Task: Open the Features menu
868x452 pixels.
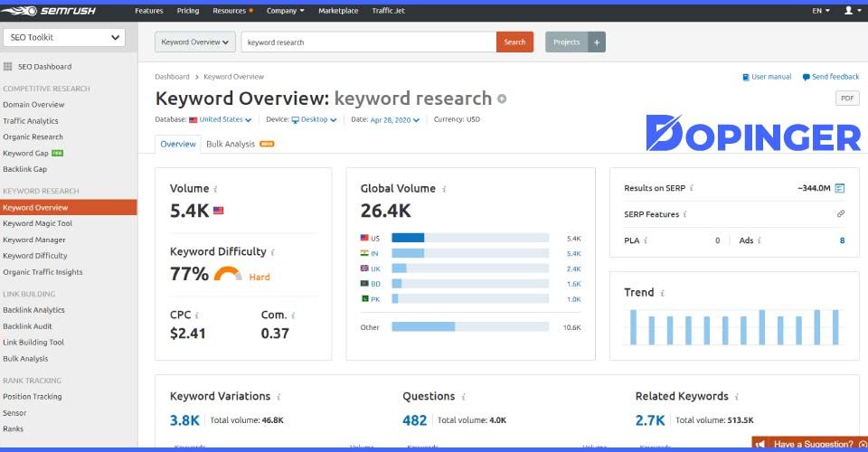Action: click(x=149, y=11)
